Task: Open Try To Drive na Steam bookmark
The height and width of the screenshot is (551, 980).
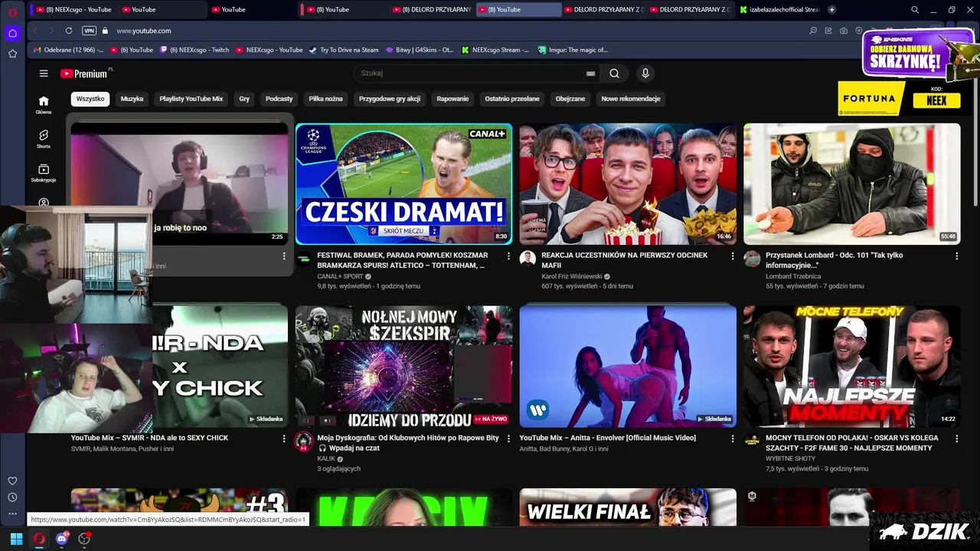Action: pos(344,50)
